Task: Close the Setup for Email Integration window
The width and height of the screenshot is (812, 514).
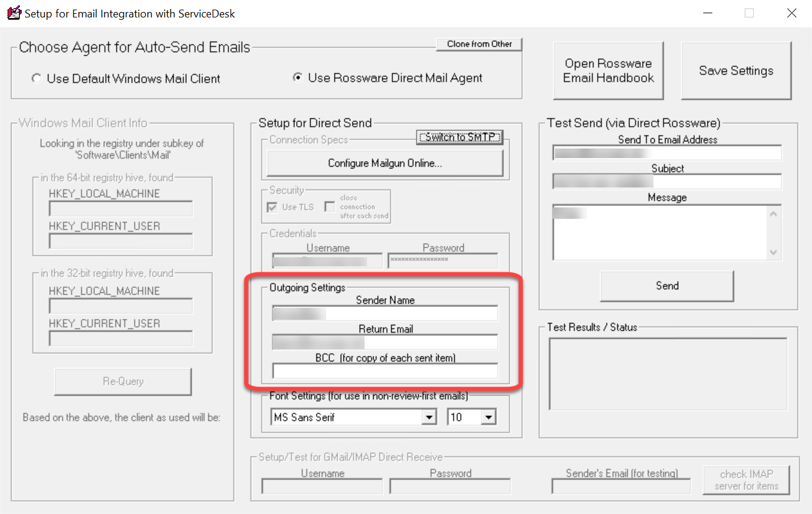Action: pyautogui.click(x=792, y=13)
